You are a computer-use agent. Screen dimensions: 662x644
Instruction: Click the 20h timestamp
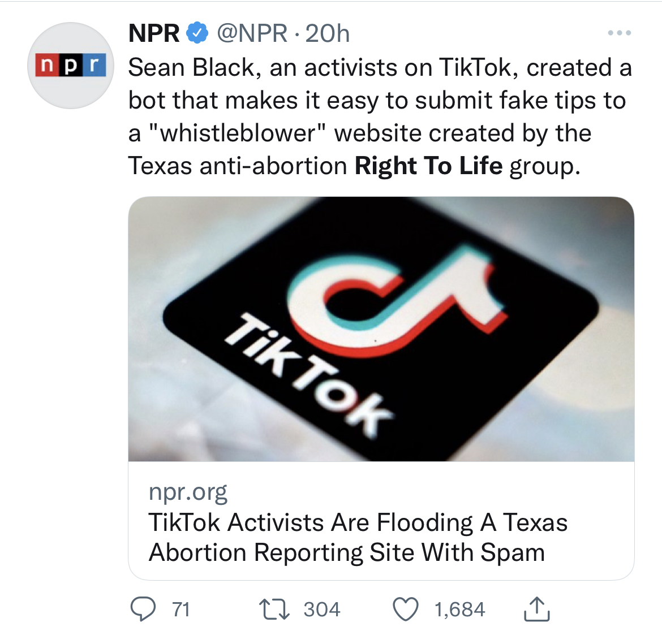click(x=327, y=33)
